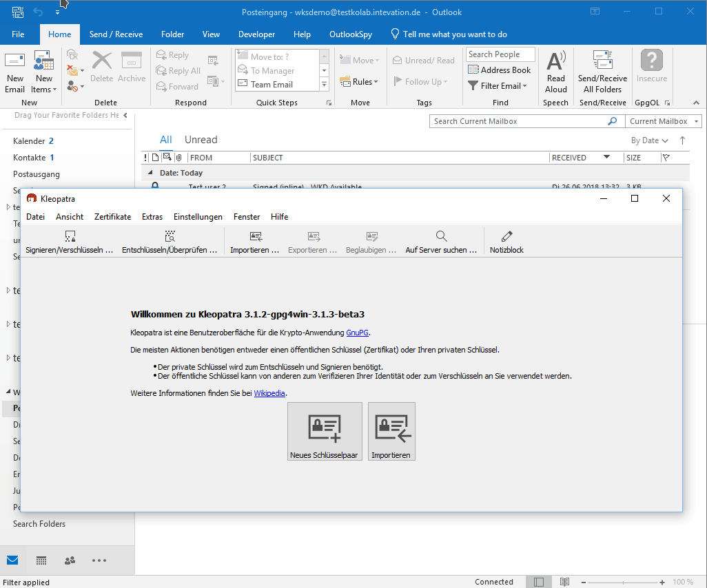The height and width of the screenshot is (588, 707).
Task: Open the By Date sort dropdown
Action: (649, 140)
